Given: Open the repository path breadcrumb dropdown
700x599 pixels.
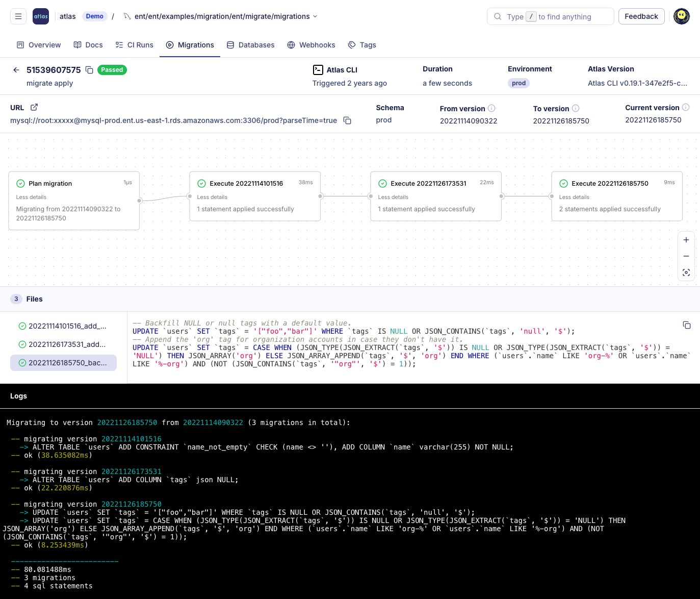Looking at the screenshot, I should (315, 16).
